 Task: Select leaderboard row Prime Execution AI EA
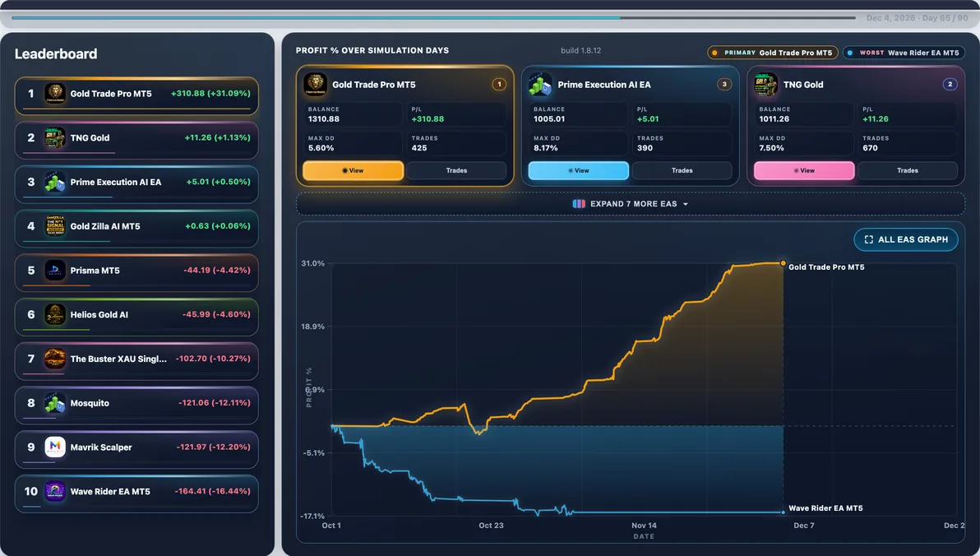(136, 184)
